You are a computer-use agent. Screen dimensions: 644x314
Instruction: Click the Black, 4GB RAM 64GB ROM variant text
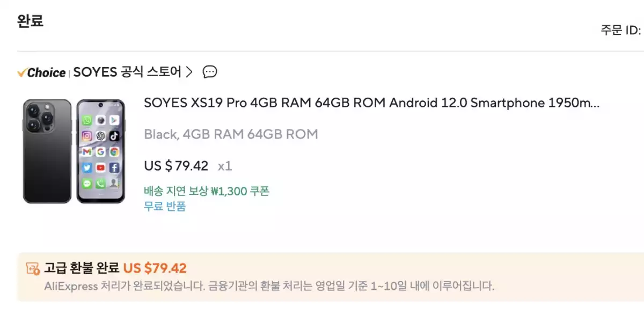point(231,134)
